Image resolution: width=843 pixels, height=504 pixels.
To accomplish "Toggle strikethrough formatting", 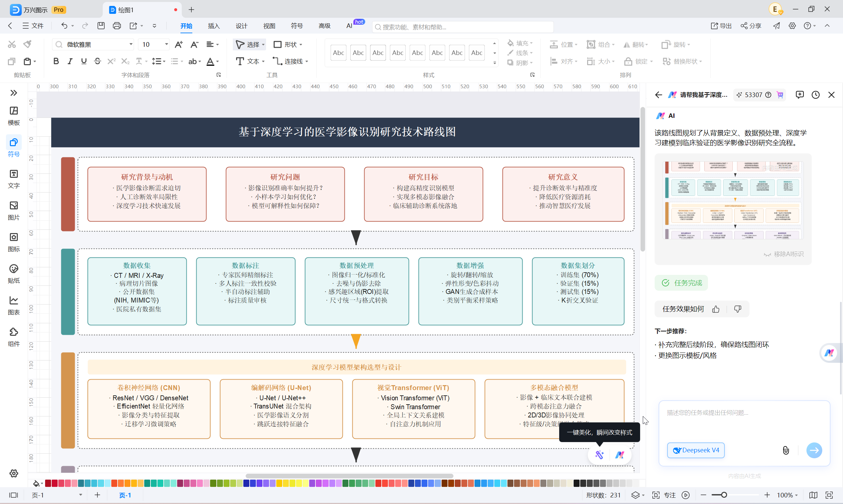I will [x=97, y=61].
